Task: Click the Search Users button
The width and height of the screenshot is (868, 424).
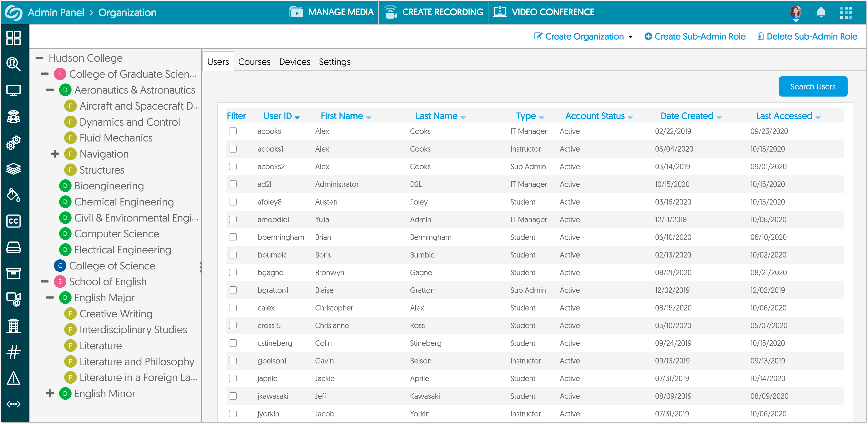Action: [x=813, y=86]
